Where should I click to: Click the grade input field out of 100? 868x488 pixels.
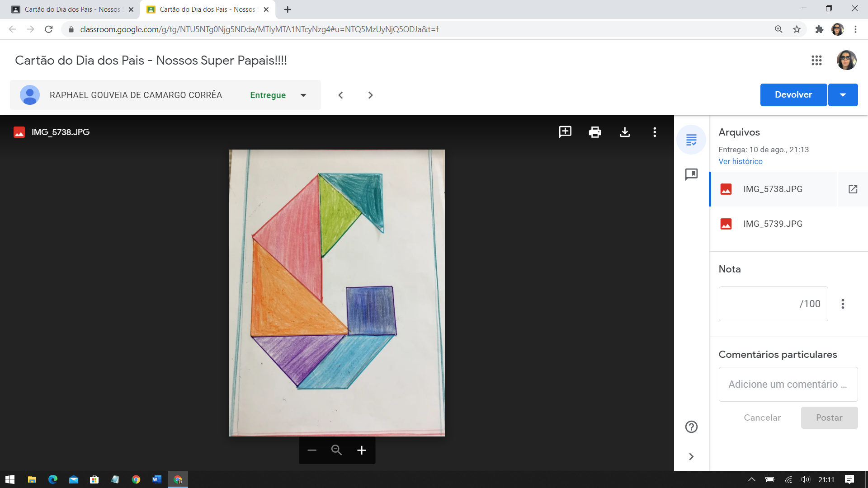coord(773,304)
